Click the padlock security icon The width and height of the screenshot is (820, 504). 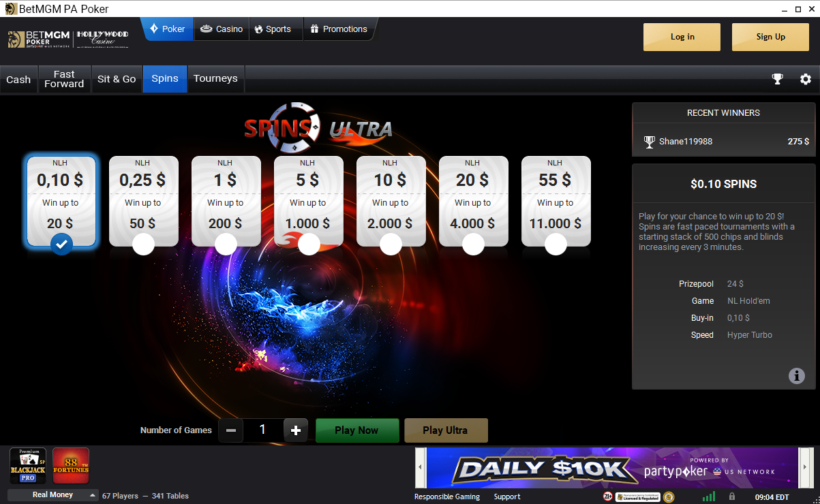pos(732,497)
